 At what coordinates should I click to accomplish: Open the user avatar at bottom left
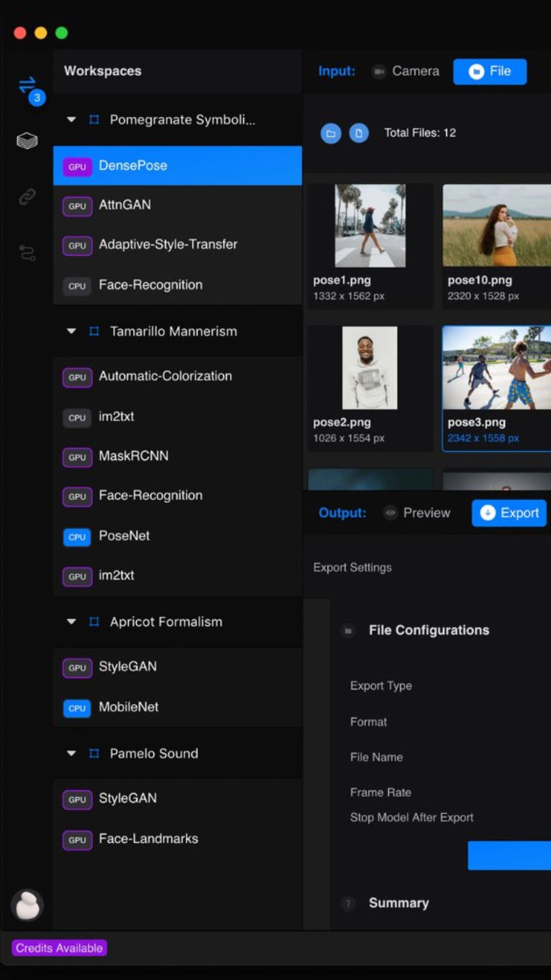(x=27, y=905)
